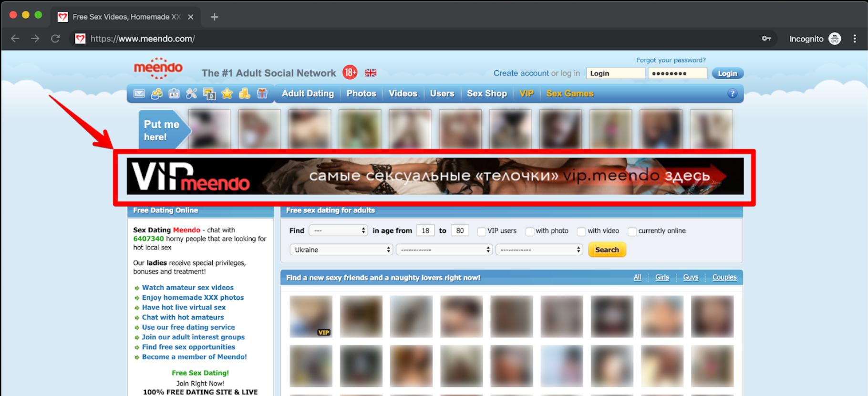Open the profile thumbnail with VIP badge

click(x=311, y=316)
